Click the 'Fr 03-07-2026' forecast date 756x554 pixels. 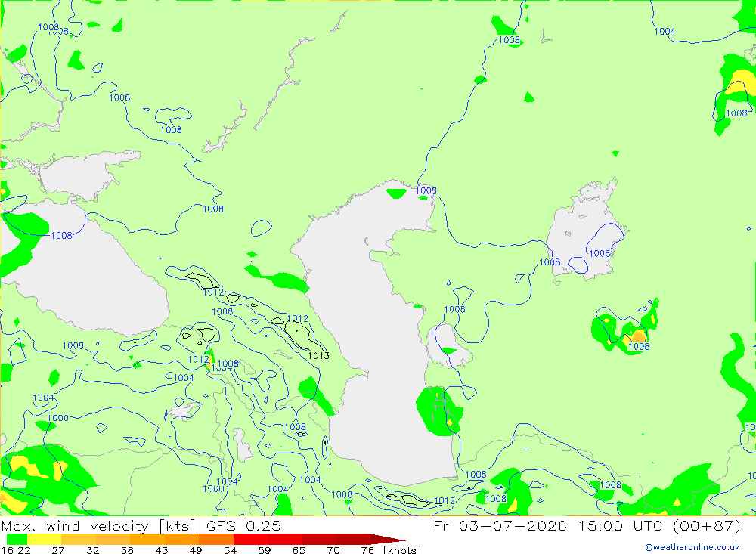[500, 525]
